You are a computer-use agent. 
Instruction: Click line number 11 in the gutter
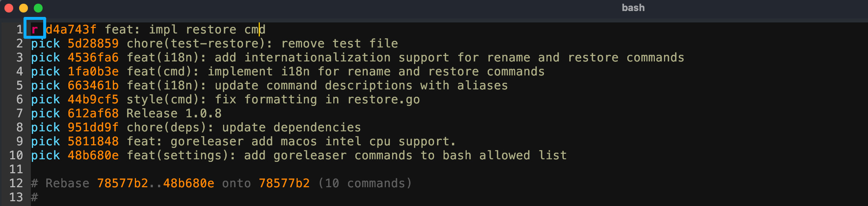(x=16, y=169)
